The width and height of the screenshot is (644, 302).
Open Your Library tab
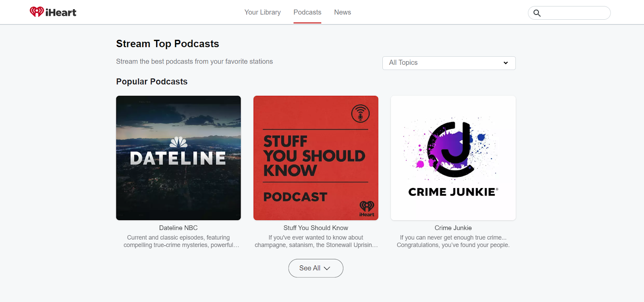coord(262,12)
